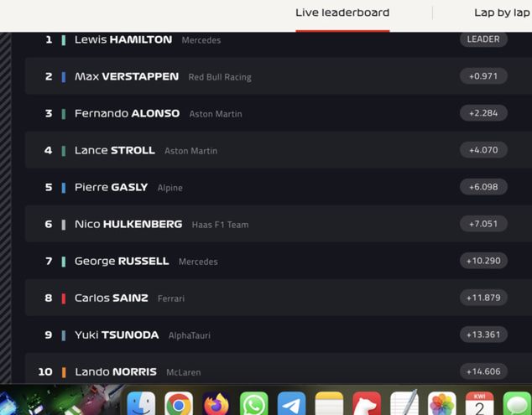The width and height of the screenshot is (532, 415).
Task: Click Ferrari red color bar beside Sainz
Action: tap(64, 298)
